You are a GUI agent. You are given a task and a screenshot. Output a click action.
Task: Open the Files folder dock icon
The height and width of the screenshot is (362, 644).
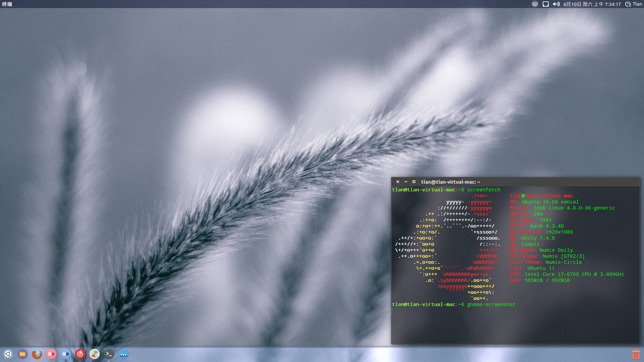click(22, 354)
